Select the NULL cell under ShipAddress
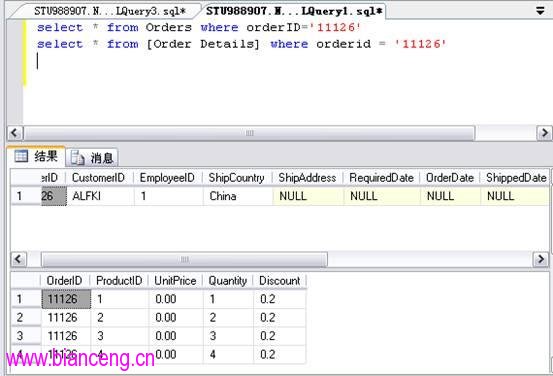 (x=308, y=196)
